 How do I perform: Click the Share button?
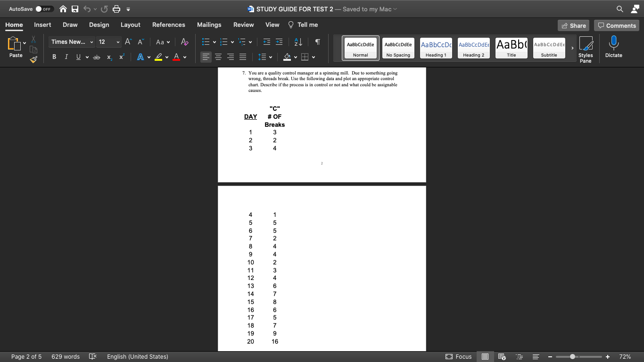(573, 25)
